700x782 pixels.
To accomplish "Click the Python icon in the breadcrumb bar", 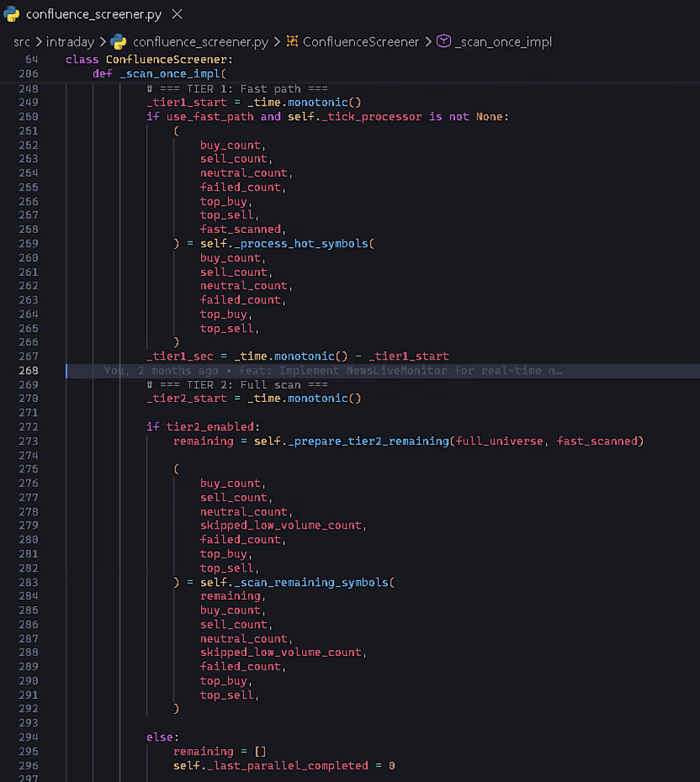I will pyautogui.click(x=119, y=42).
